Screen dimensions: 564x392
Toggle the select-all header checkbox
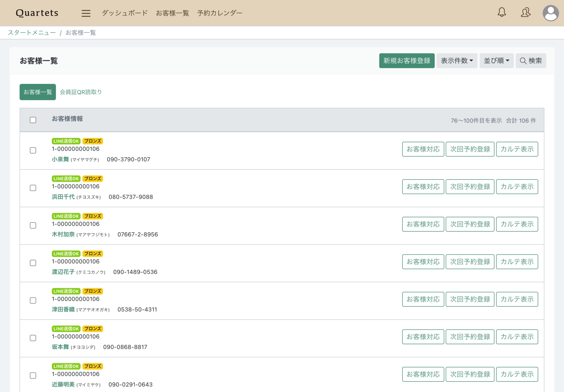[33, 120]
